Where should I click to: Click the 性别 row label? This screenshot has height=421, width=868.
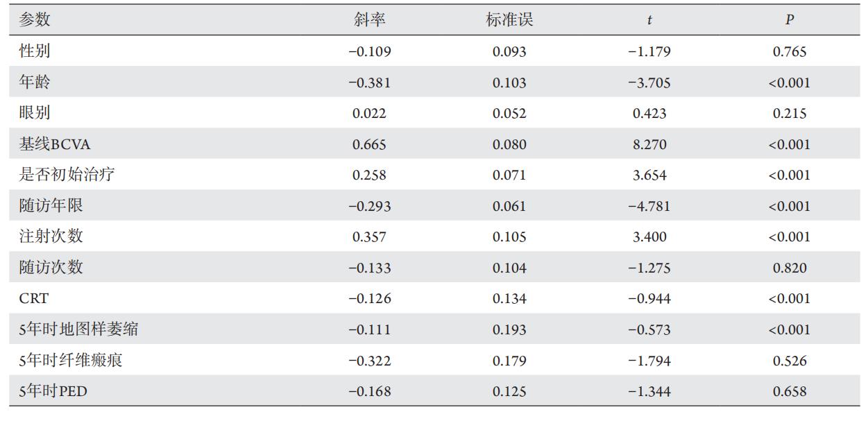35,51
